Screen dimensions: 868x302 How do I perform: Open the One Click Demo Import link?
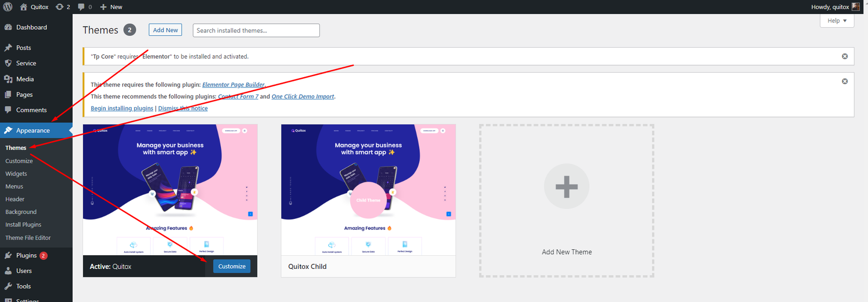(x=303, y=97)
